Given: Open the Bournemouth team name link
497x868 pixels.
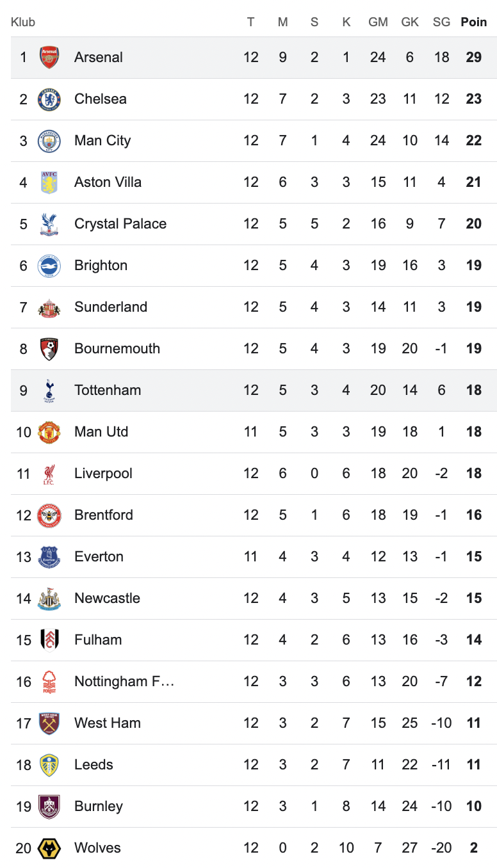Looking at the screenshot, I should point(117,349).
